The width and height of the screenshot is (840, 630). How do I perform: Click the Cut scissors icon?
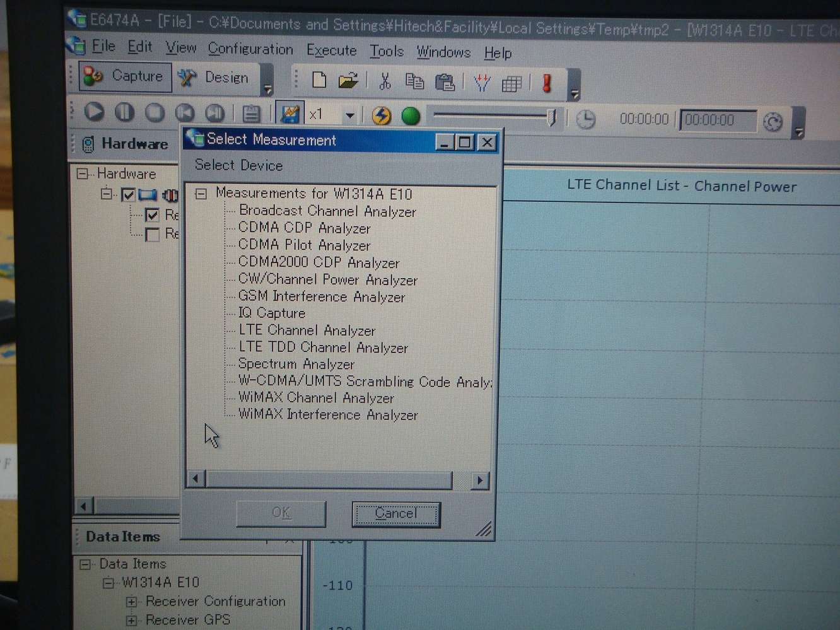384,82
